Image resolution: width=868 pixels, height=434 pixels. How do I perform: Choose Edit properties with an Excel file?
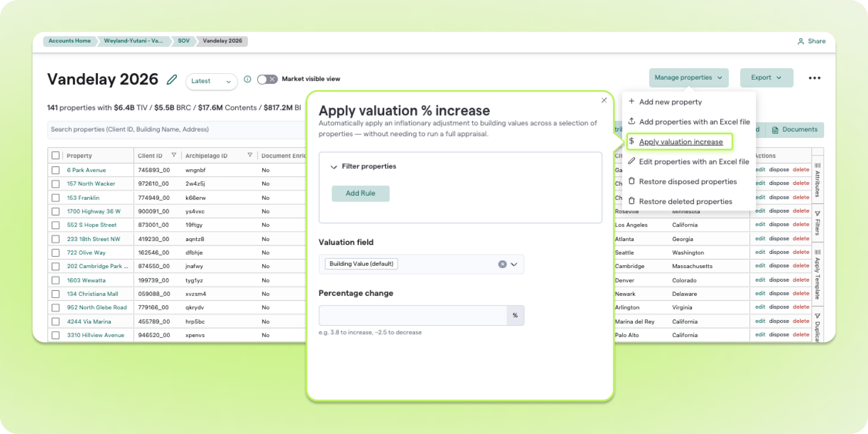tap(694, 162)
